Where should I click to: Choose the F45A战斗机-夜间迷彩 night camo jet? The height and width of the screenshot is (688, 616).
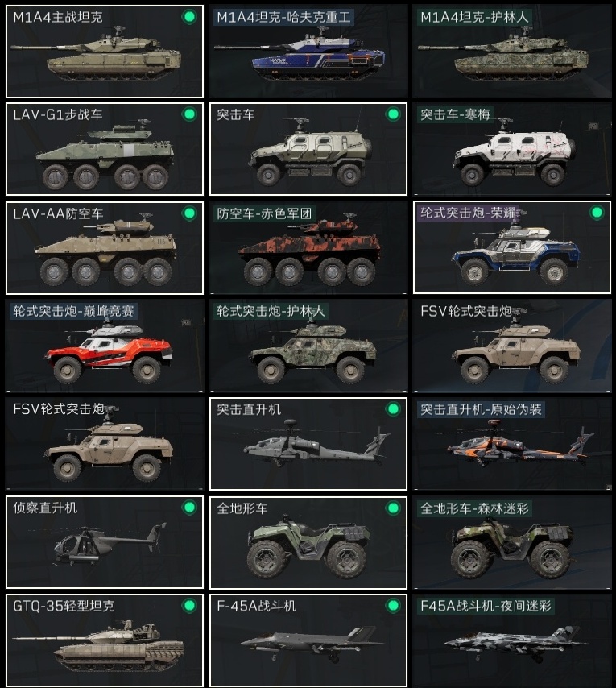coord(512,640)
